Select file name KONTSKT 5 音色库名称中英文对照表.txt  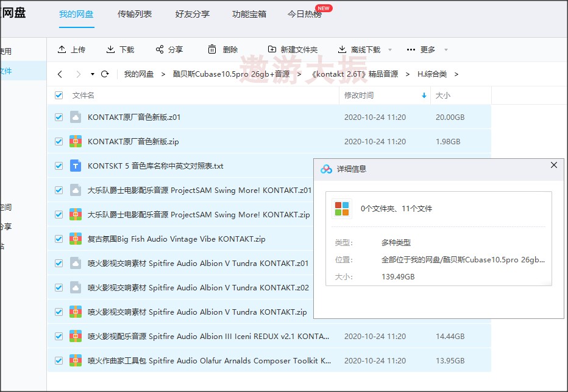pyautogui.click(x=155, y=166)
